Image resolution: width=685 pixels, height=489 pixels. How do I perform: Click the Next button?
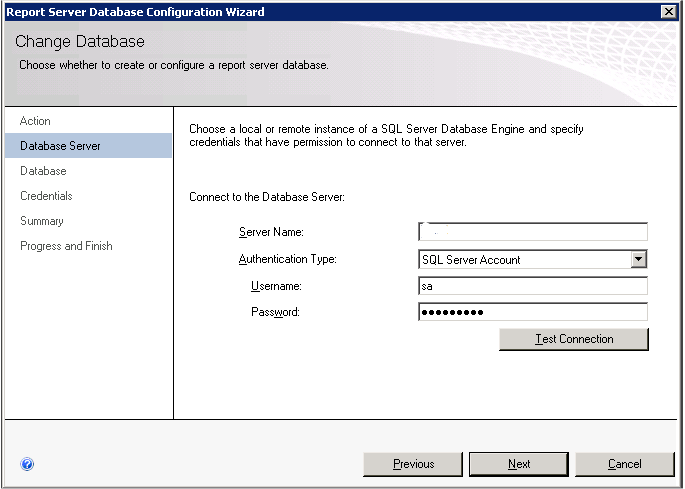coord(519,464)
